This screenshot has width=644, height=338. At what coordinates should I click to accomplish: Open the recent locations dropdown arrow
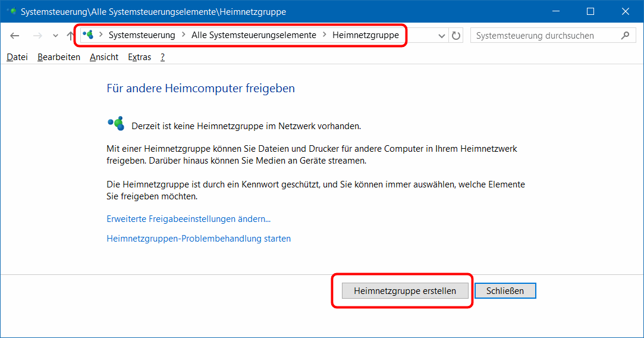[55, 36]
